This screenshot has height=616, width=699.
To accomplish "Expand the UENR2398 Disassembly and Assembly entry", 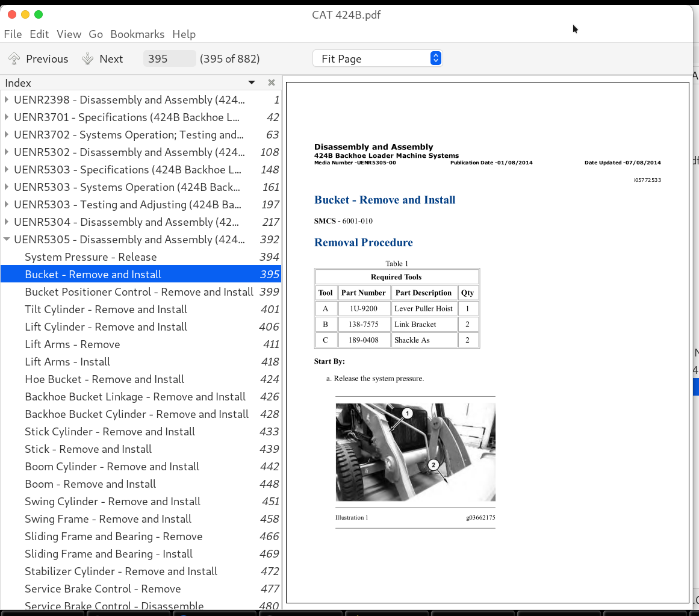I will 7,100.
